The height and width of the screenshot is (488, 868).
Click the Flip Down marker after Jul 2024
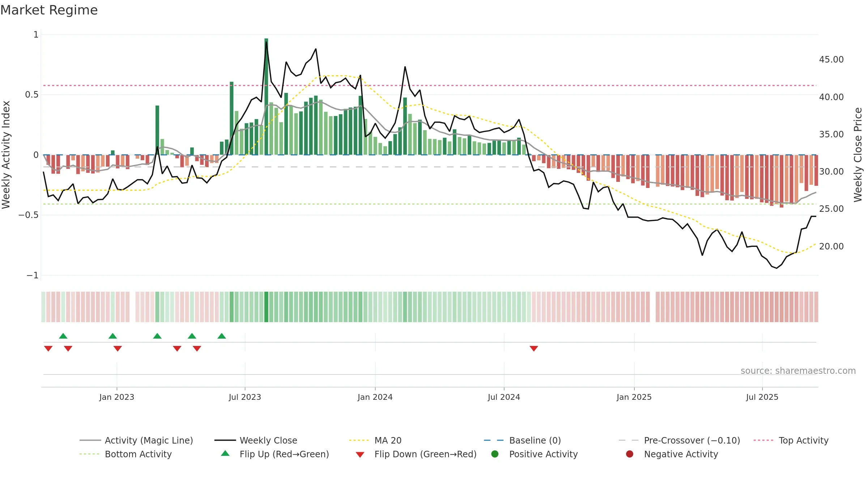pyautogui.click(x=534, y=348)
